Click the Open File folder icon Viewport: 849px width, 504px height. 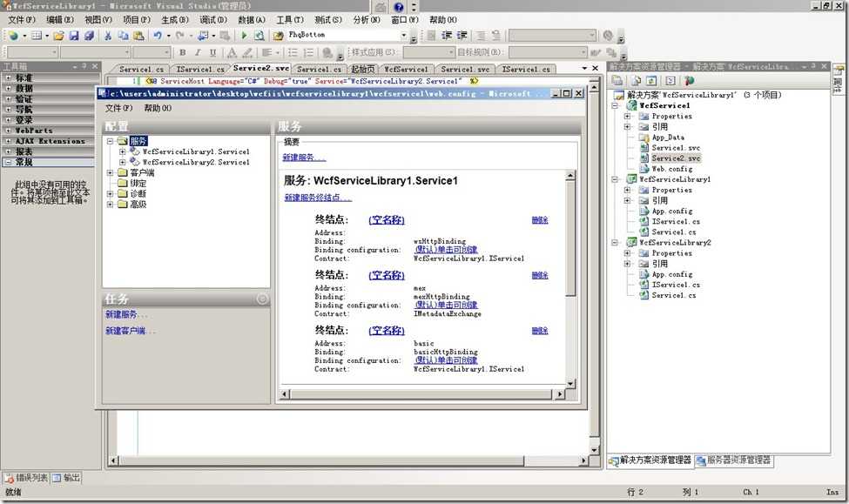58,36
